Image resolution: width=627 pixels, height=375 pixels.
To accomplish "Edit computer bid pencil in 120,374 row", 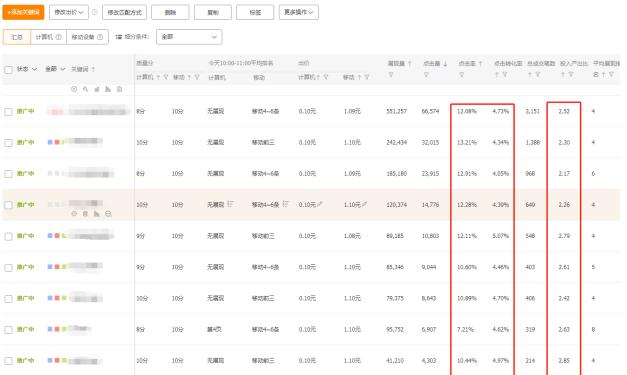I will coord(320,204).
